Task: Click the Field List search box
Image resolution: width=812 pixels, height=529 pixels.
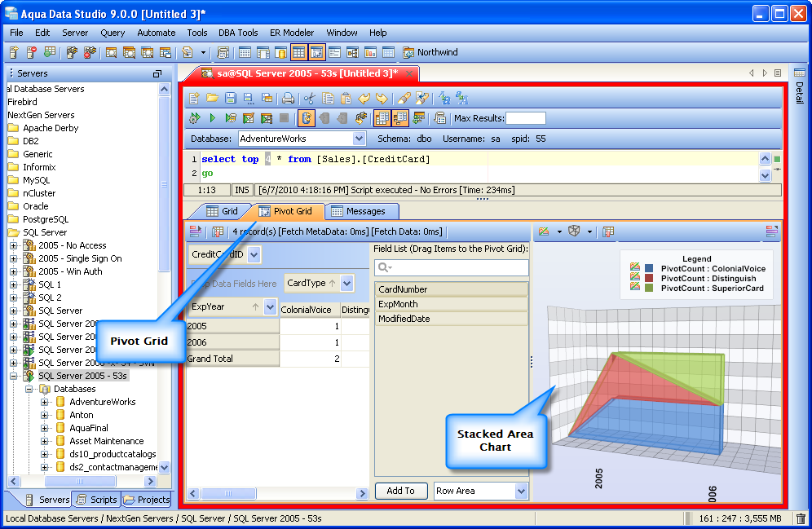Action: point(451,267)
